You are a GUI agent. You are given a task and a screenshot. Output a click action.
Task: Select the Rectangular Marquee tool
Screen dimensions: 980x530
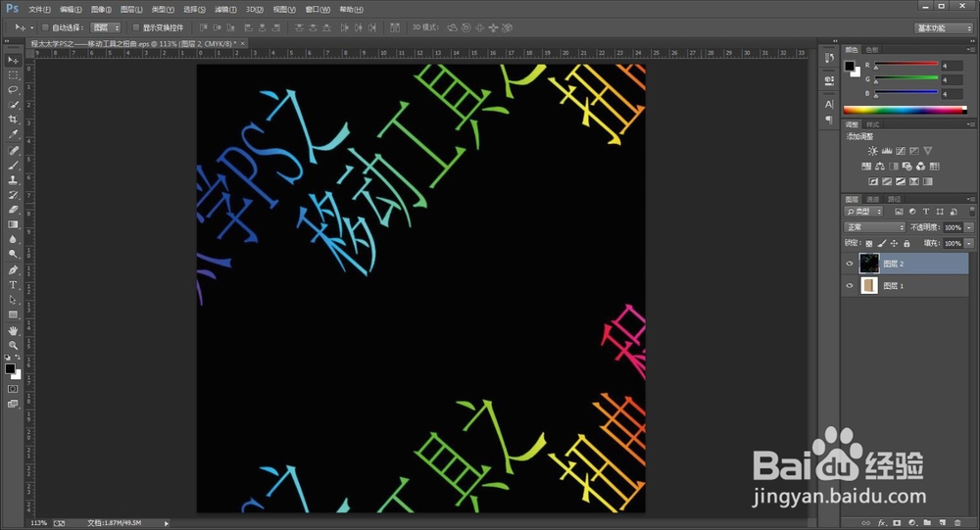click(13, 75)
